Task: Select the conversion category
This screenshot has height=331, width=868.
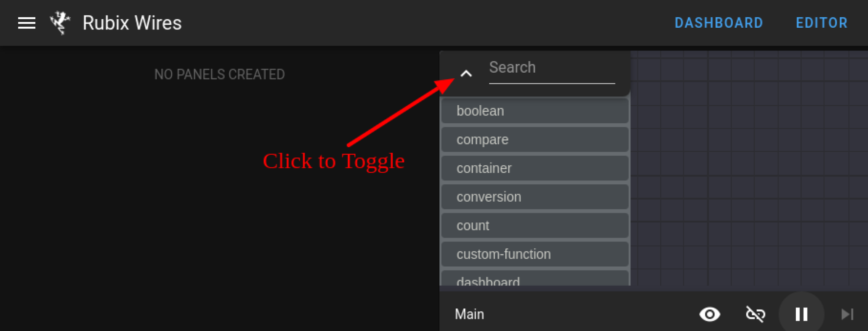Action: coord(535,197)
